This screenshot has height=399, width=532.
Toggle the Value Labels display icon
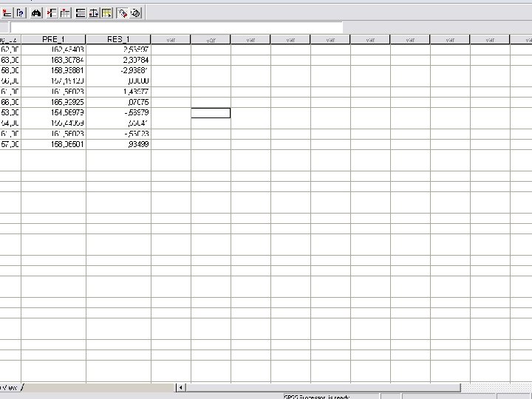(x=122, y=13)
